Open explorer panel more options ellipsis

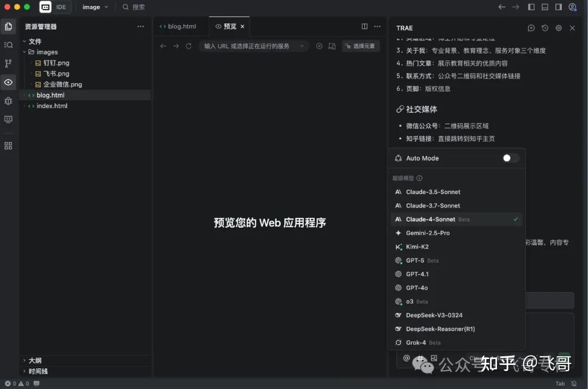(140, 27)
